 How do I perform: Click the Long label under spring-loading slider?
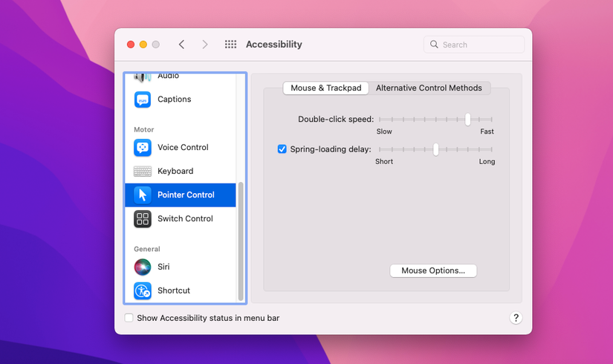click(487, 161)
